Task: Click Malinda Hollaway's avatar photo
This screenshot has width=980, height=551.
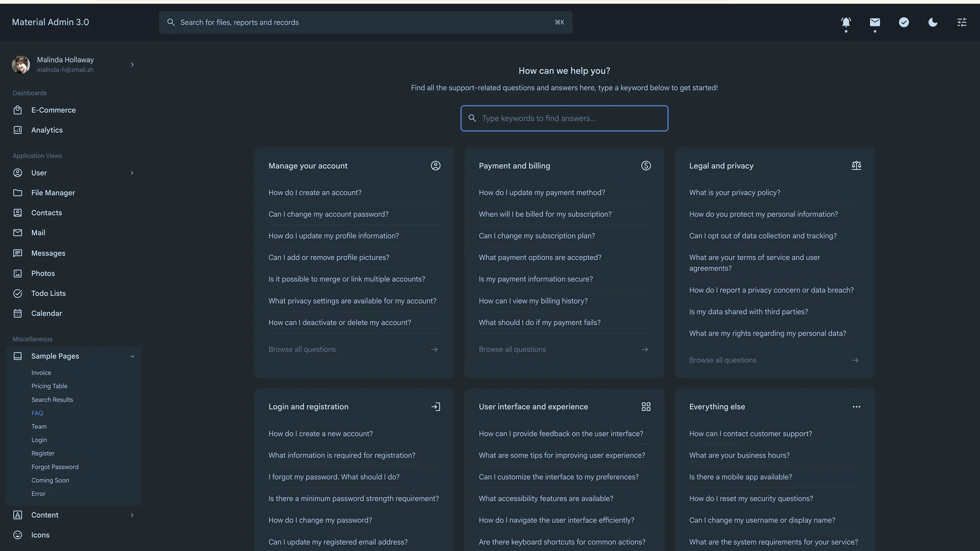Action: tap(21, 64)
